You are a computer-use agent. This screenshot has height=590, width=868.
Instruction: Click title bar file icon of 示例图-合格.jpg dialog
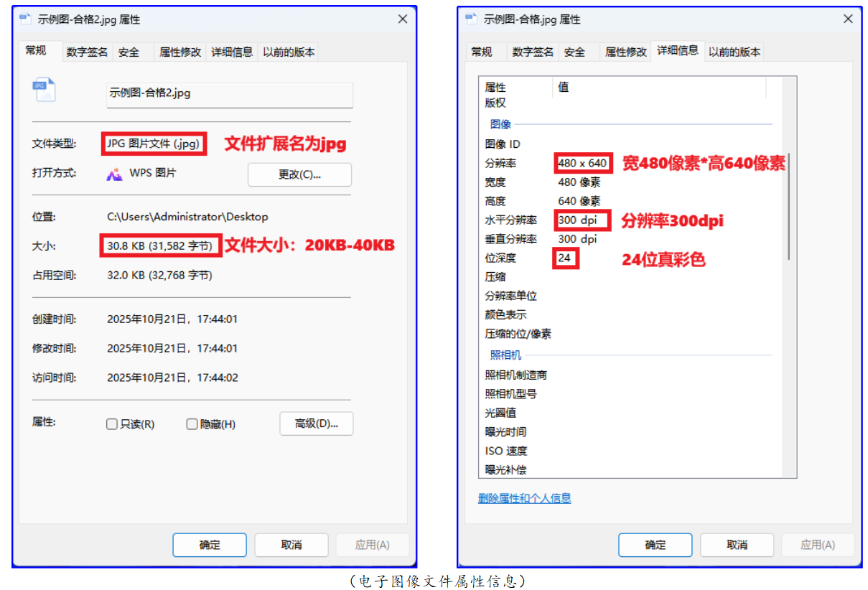point(472,19)
